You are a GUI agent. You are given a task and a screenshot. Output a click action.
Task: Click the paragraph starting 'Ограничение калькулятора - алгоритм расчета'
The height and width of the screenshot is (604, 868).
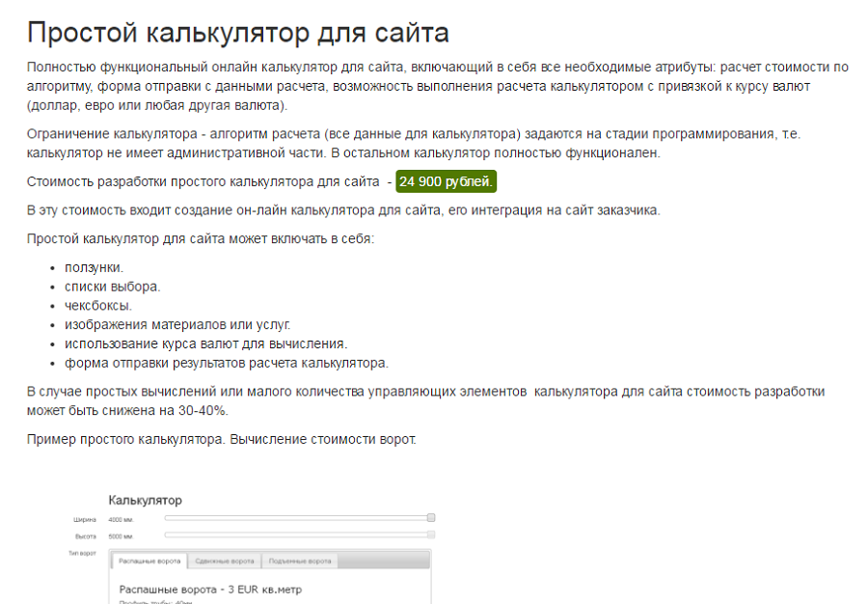coord(414,144)
